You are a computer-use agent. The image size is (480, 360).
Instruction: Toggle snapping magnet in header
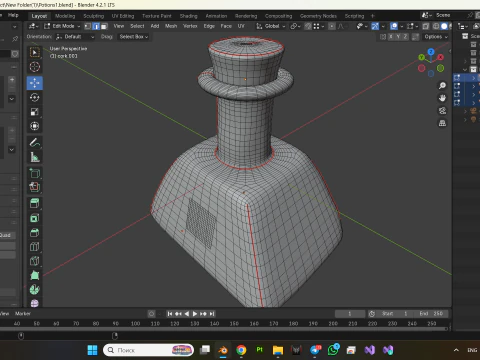[308, 26]
